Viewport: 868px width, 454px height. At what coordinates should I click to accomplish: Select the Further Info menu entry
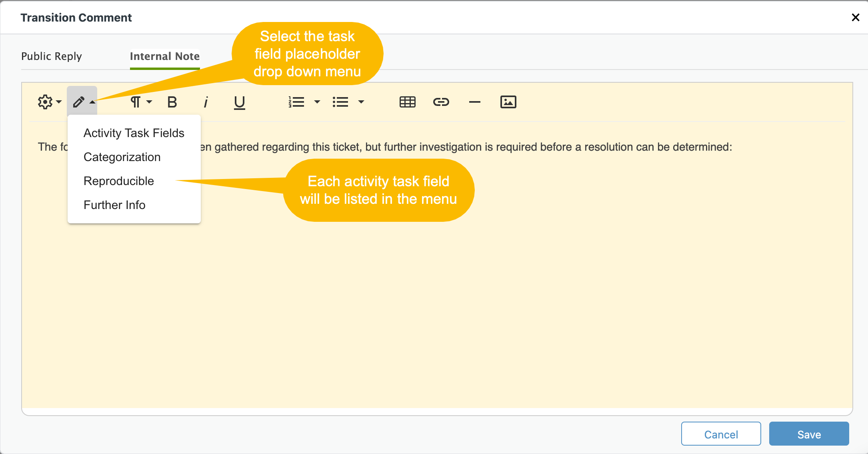(x=134, y=205)
